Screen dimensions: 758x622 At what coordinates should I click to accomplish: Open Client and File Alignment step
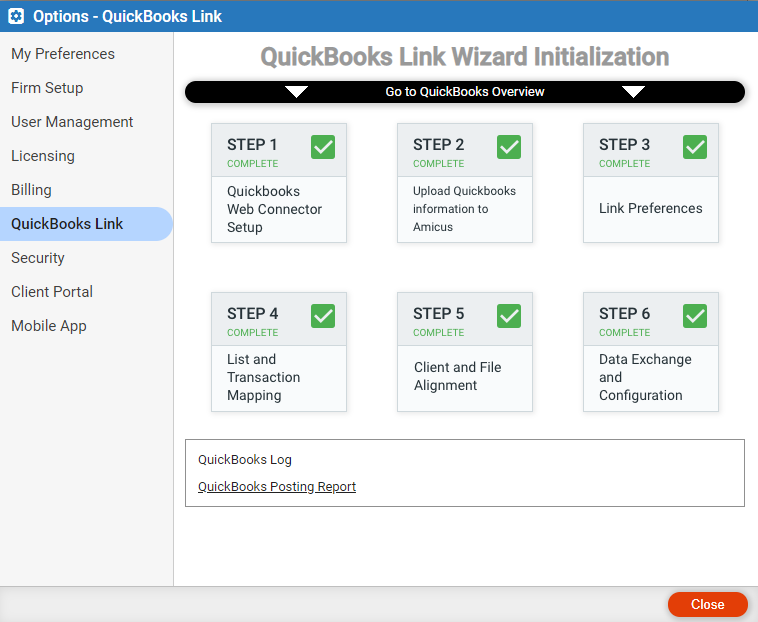pyautogui.click(x=465, y=376)
